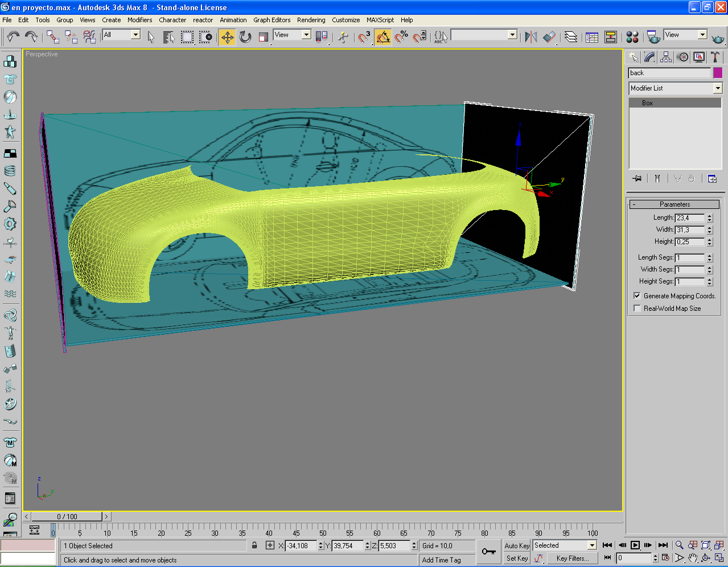Switch to the Motion panel tab
This screenshot has height=567, width=728.
(x=682, y=57)
